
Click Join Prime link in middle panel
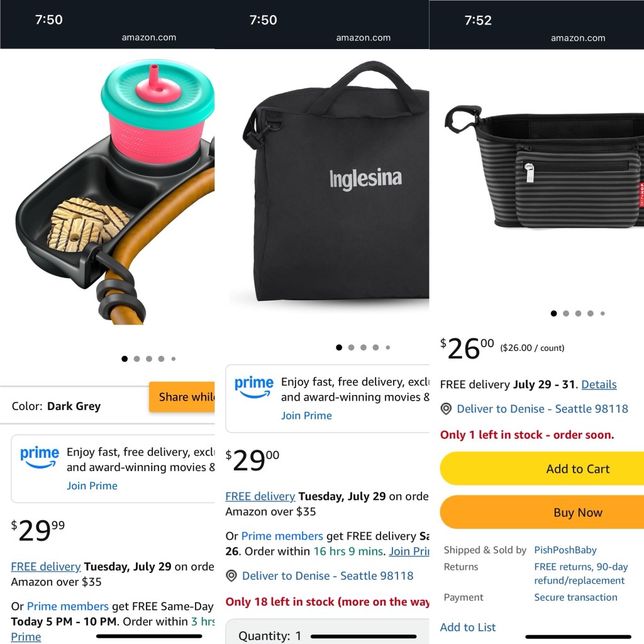[306, 416]
